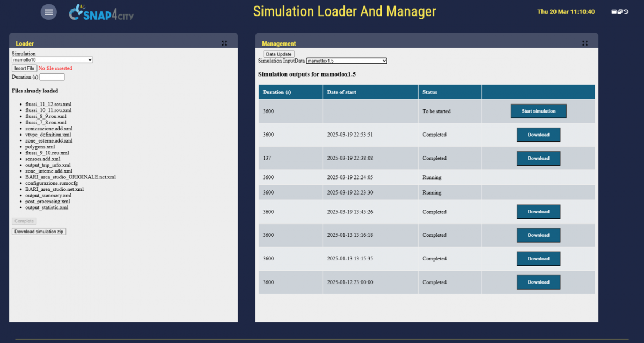644x343 pixels.
Task: Expand the Loader panel to fullscreen
Action: coord(224,43)
